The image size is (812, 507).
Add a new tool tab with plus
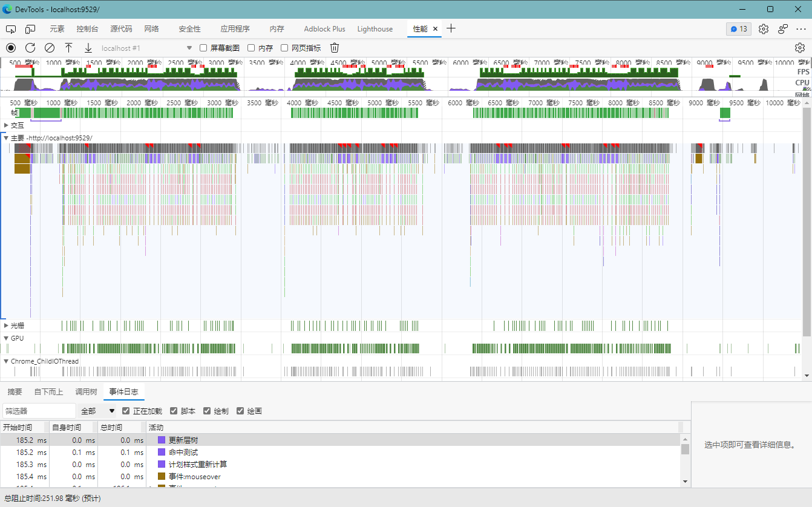(451, 28)
